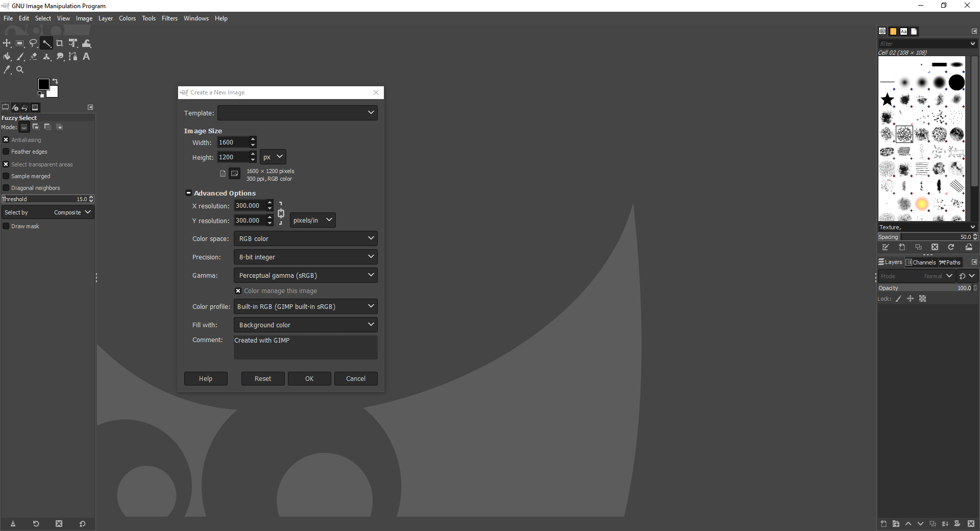
Task: Select the Text tool
Action: [86, 57]
